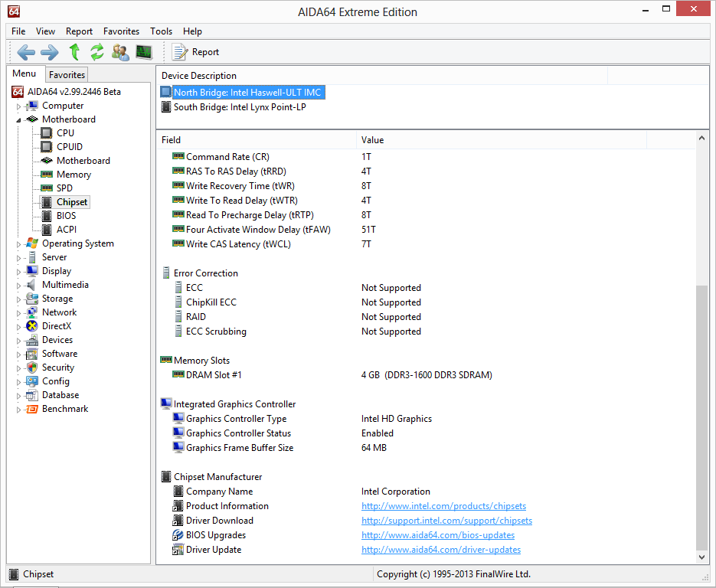The width and height of the screenshot is (716, 588).
Task: Expand the Network node
Action: pyautogui.click(x=18, y=313)
